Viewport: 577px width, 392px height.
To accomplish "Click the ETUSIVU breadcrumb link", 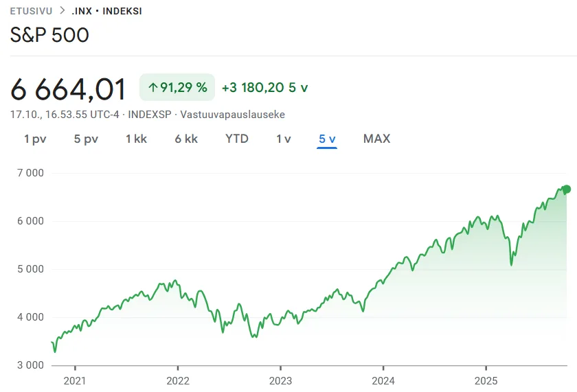I will [31, 11].
